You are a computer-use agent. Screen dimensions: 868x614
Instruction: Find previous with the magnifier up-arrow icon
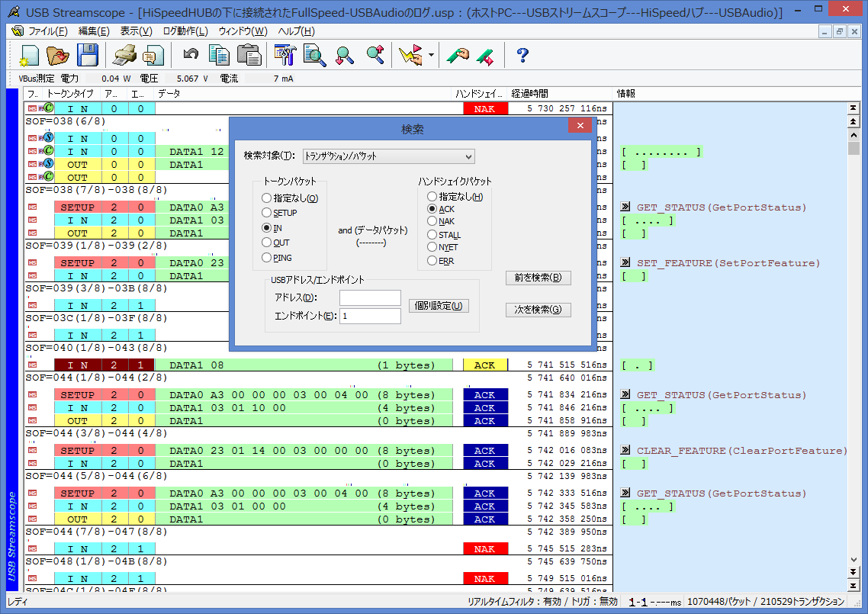point(375,56)
